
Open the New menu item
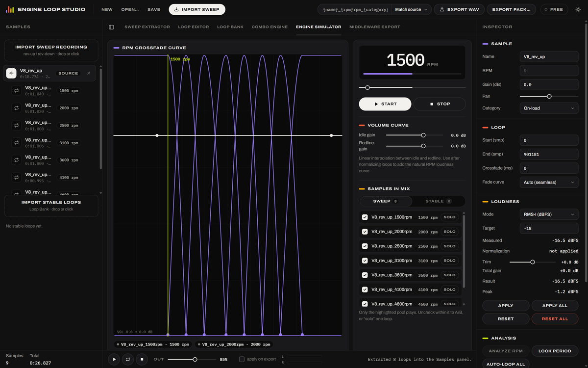pos(107,9)
